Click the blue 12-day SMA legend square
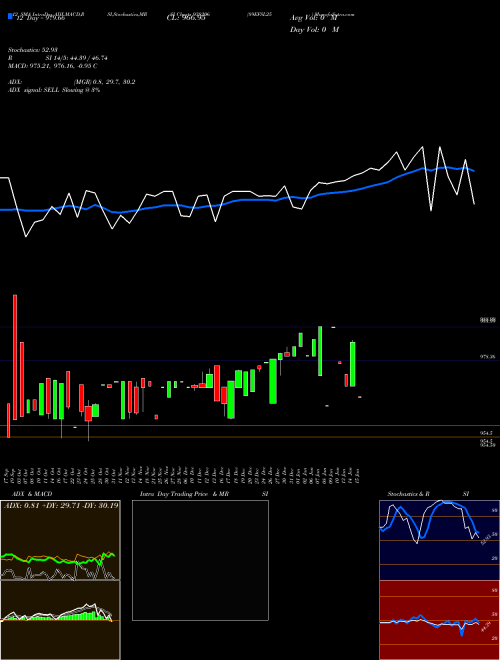 click(10, 17)
